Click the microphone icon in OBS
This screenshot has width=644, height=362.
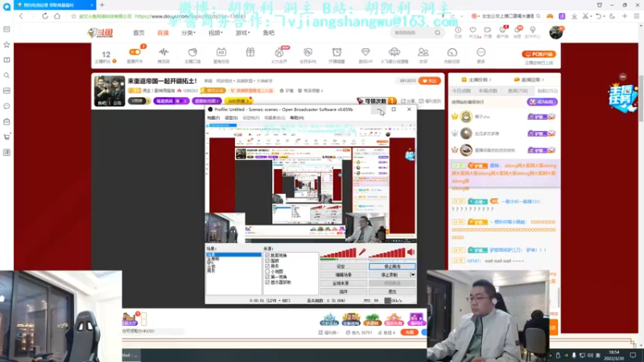[361, 252]
